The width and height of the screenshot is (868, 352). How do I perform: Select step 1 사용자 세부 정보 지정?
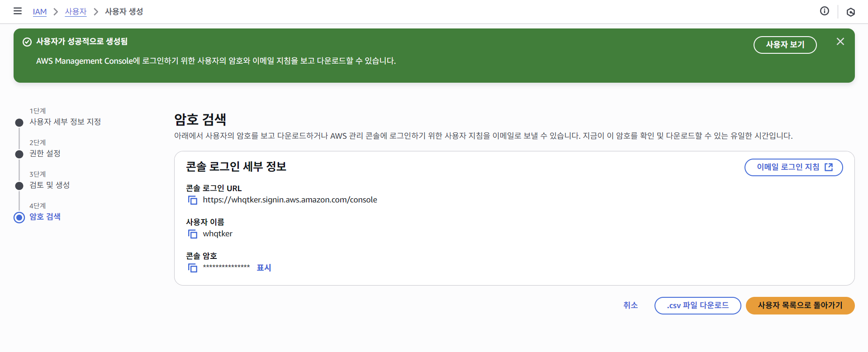click(x=65, y=122)
